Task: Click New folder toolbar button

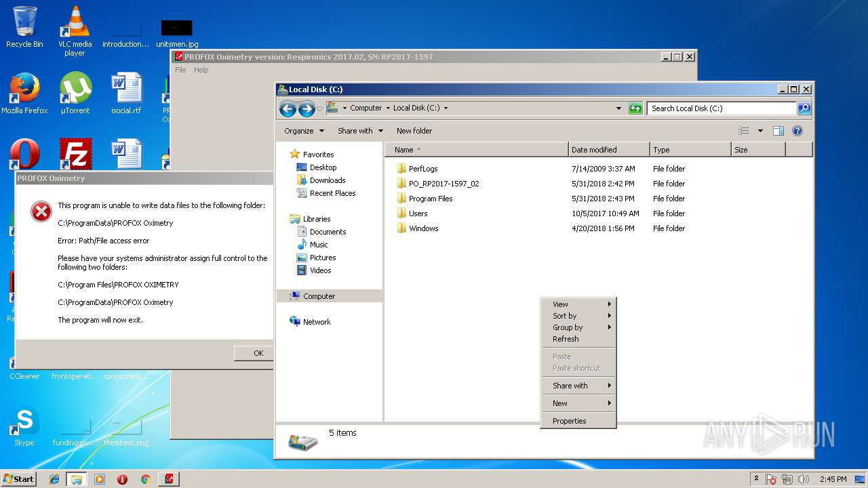Action: 414,131
